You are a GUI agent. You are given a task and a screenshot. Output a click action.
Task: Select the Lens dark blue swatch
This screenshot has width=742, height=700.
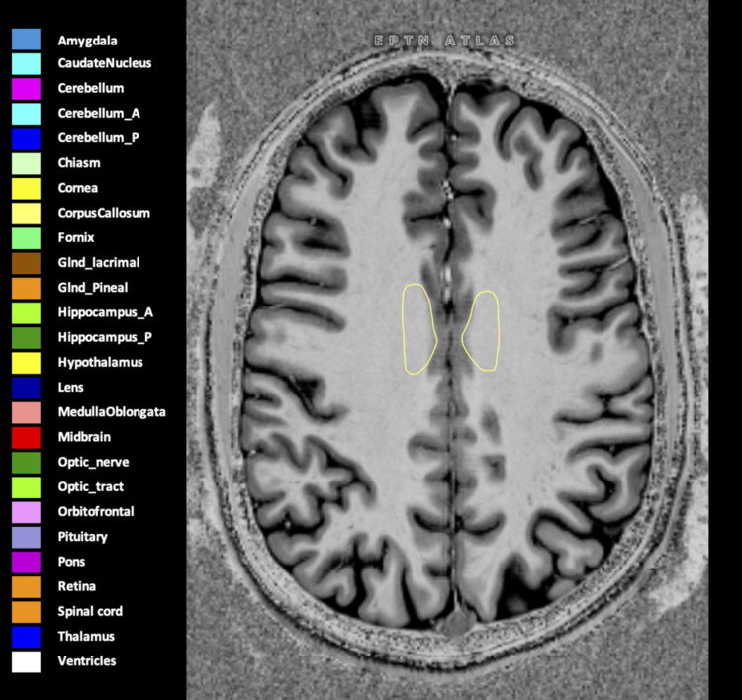click(26, 388)
